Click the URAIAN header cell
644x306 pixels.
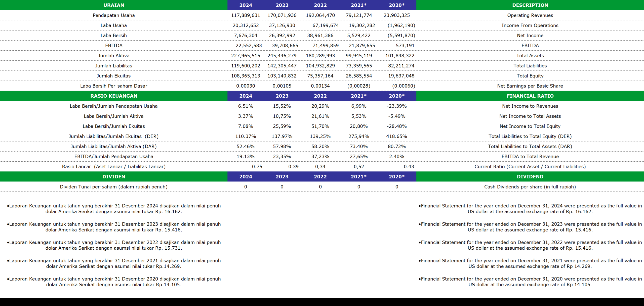114,5
